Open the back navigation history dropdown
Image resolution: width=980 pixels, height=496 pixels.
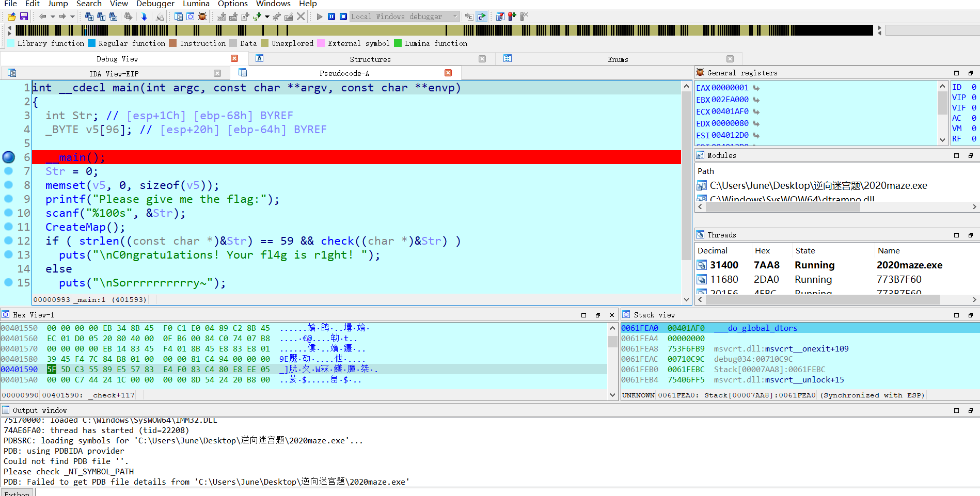(x=52, y=16)
